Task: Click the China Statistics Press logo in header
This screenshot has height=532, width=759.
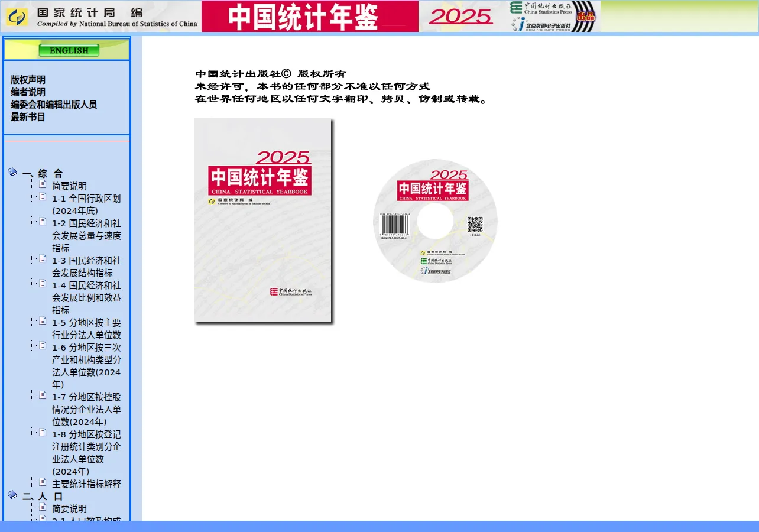Action: pos(542,8)
